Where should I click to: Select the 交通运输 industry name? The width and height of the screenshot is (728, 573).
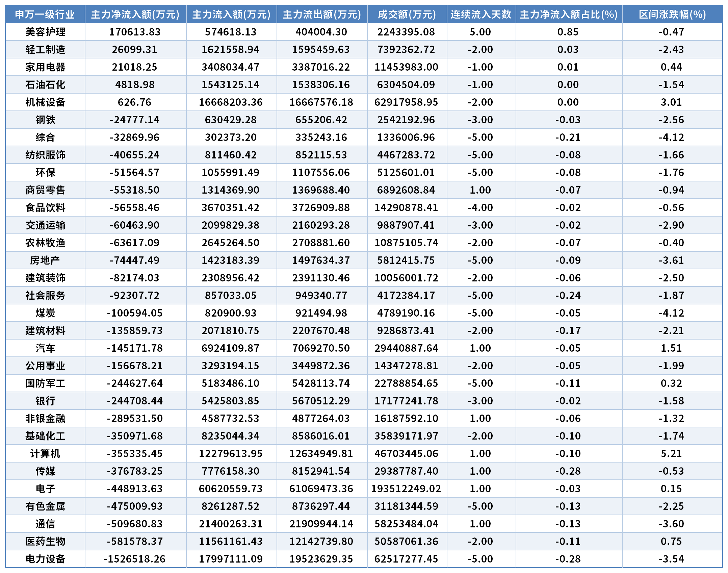click(x=45, y=225)
